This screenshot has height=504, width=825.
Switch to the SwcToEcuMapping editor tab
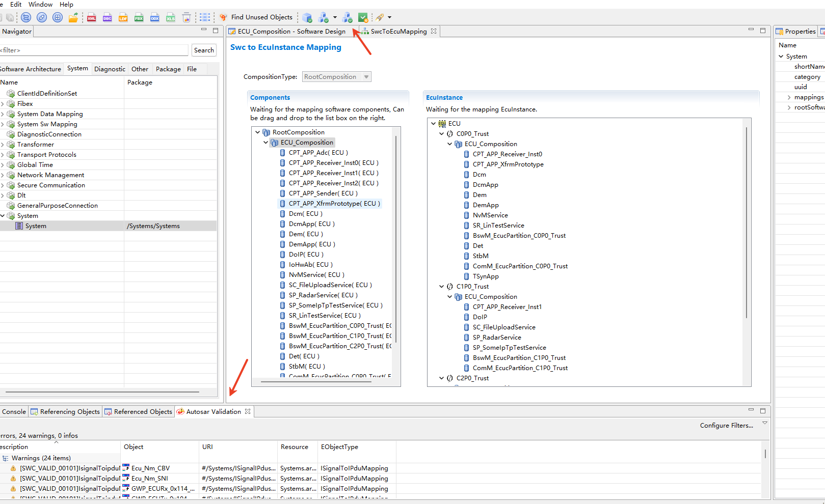(398, 32)
